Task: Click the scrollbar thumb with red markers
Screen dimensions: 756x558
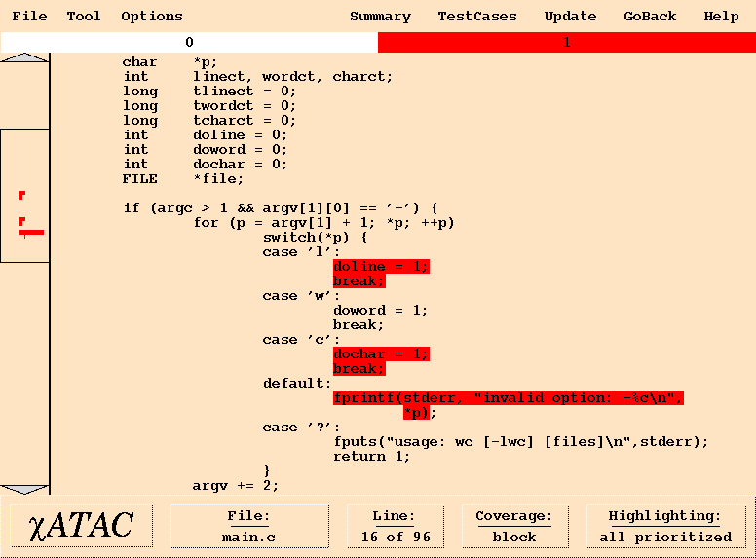Action: pos(24,195)
